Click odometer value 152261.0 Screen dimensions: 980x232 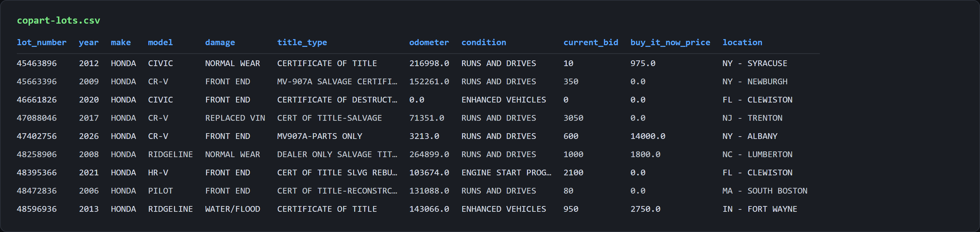tap(429, 82)
